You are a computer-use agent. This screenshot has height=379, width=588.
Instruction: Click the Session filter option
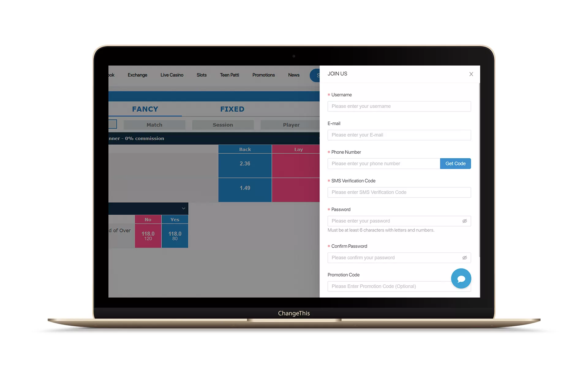(222, 125)
